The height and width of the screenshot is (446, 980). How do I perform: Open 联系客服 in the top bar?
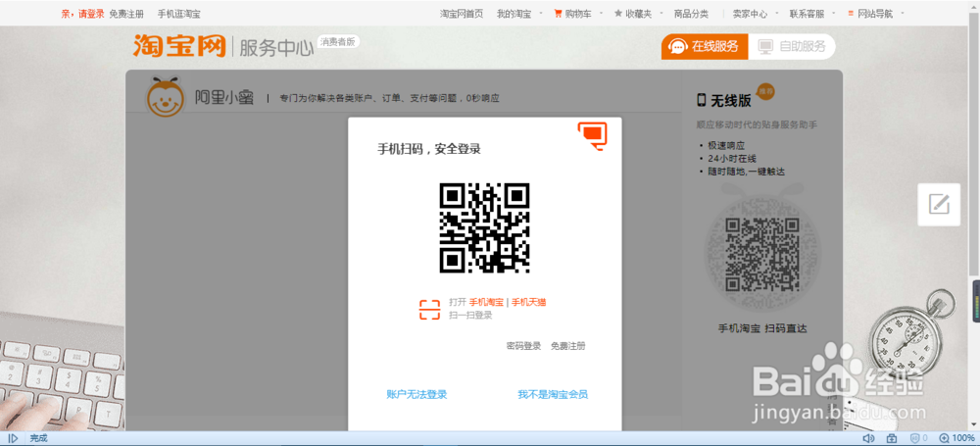(x=807, y=14)
